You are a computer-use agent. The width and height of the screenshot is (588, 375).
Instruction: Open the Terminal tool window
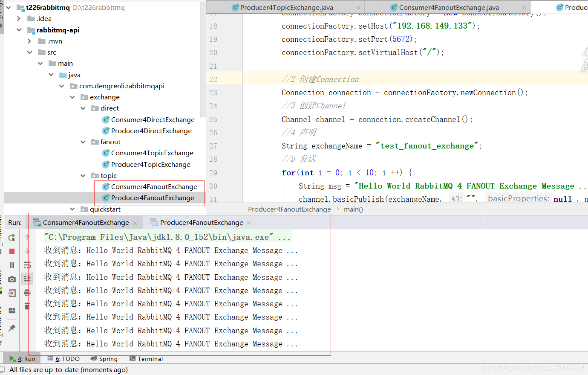coord(146,359)
